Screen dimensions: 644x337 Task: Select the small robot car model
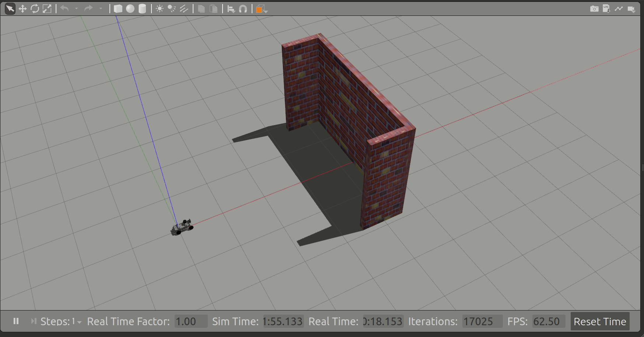182,227
